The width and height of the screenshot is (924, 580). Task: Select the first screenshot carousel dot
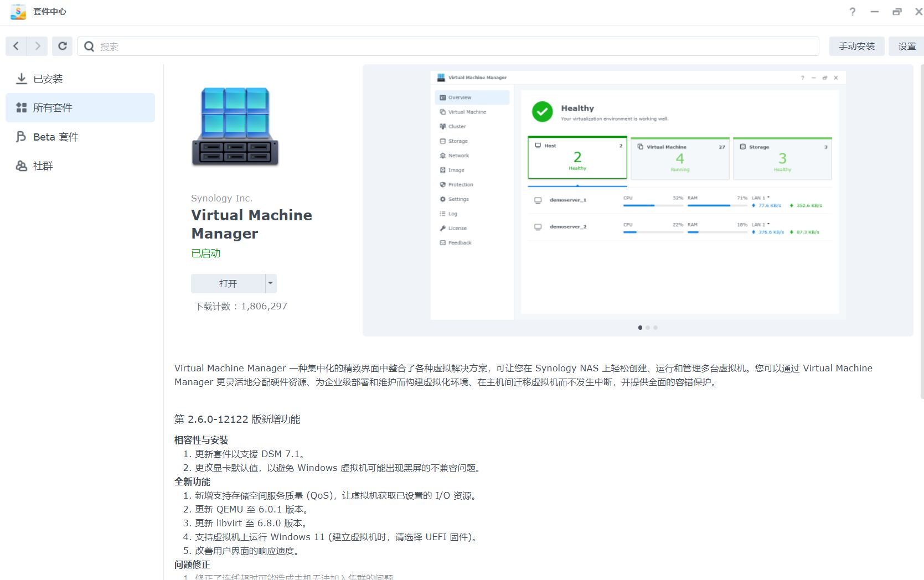[640, 328]
